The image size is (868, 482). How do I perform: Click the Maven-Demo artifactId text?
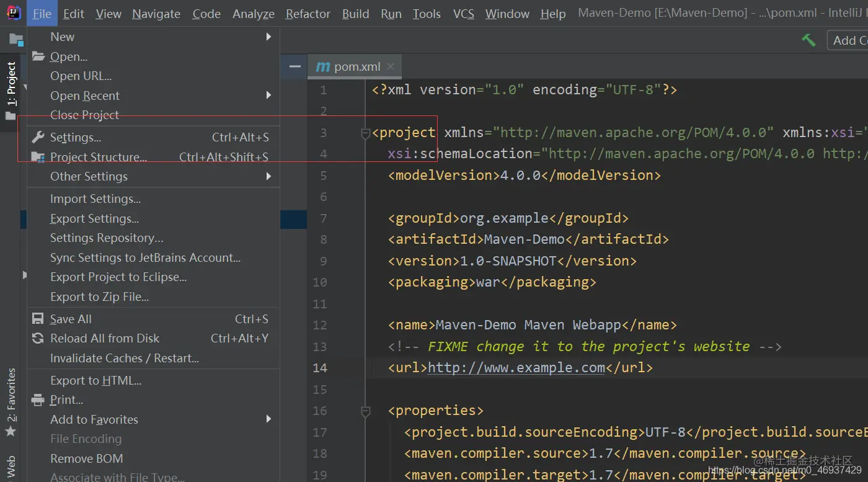(525, 239)
